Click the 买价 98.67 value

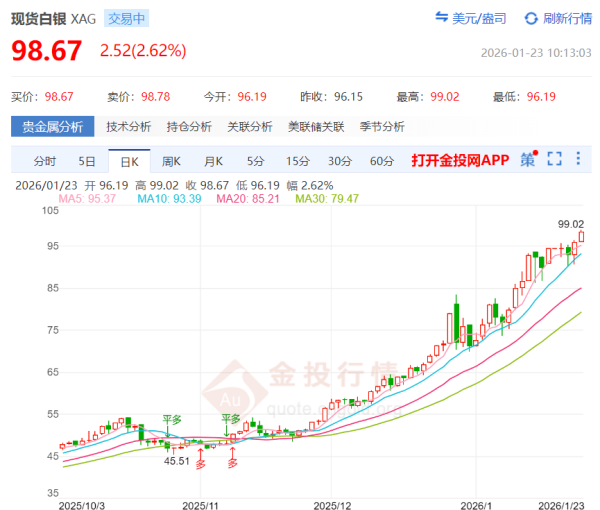59,97
